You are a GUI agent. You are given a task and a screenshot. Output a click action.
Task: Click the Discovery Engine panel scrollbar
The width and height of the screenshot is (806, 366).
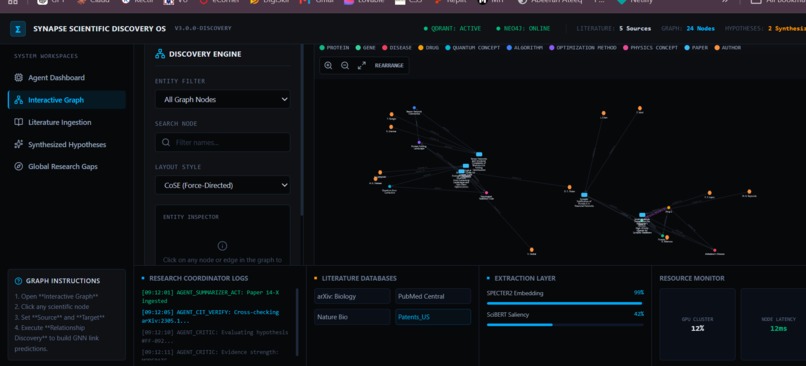(x=301, y=131)
